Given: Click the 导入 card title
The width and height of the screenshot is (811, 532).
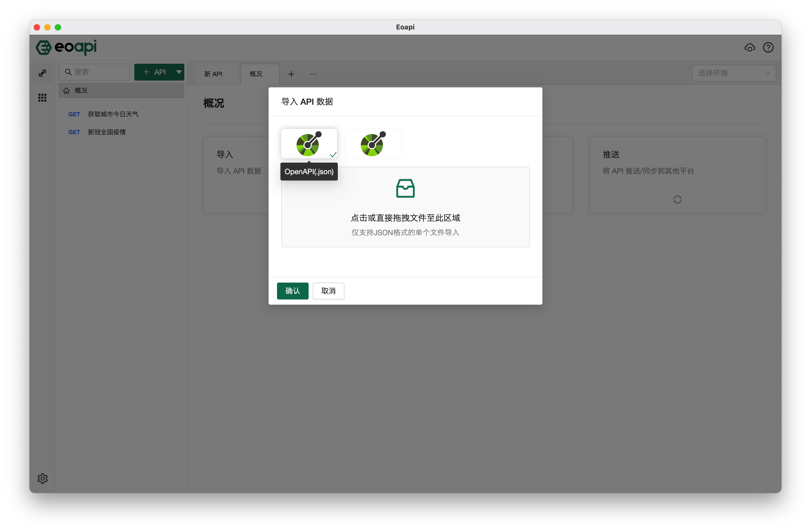Looking at the screenshot, I should coord(225,155).
